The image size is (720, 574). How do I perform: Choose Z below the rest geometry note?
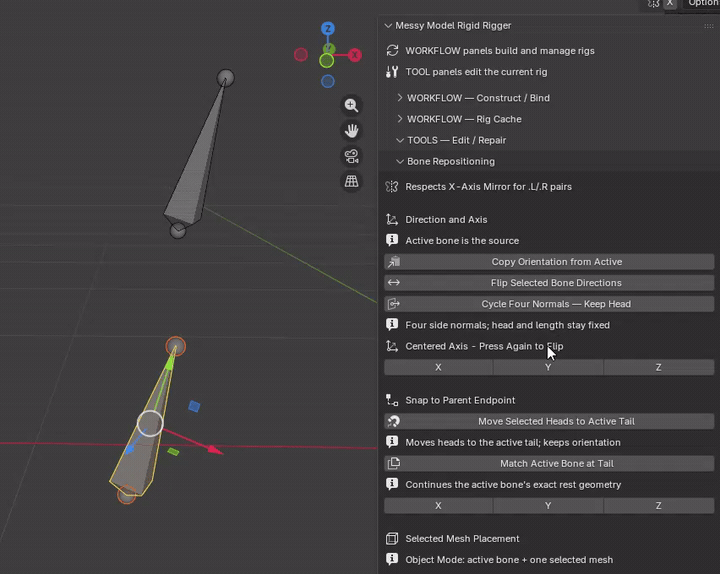click(659, 506)
